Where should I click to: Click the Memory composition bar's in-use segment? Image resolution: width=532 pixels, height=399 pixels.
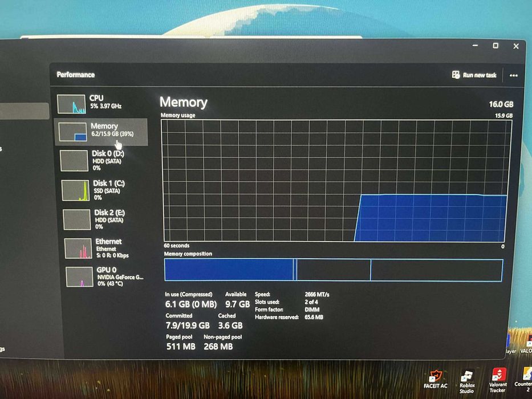(x=229, y=270)
